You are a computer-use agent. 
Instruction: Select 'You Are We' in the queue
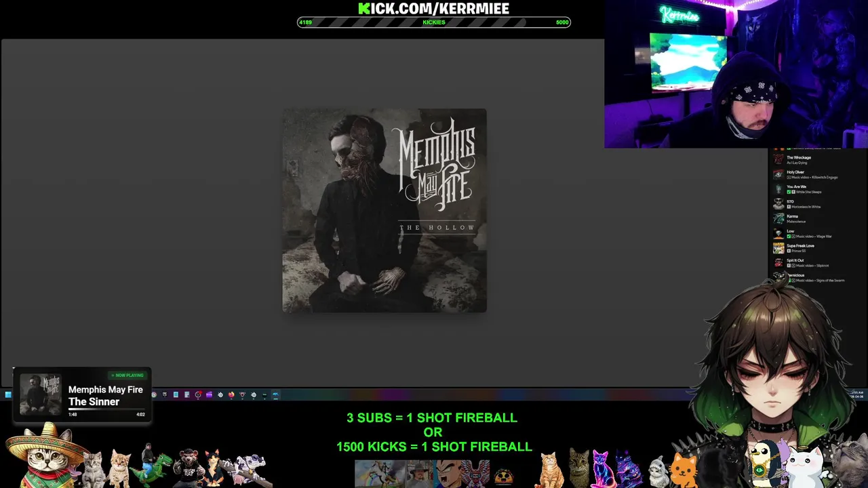click(796, 187)
